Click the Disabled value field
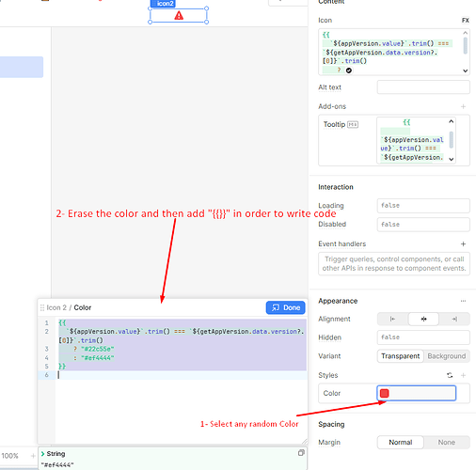The height and width of the screenshot is (470, 476). coord(423,225)
